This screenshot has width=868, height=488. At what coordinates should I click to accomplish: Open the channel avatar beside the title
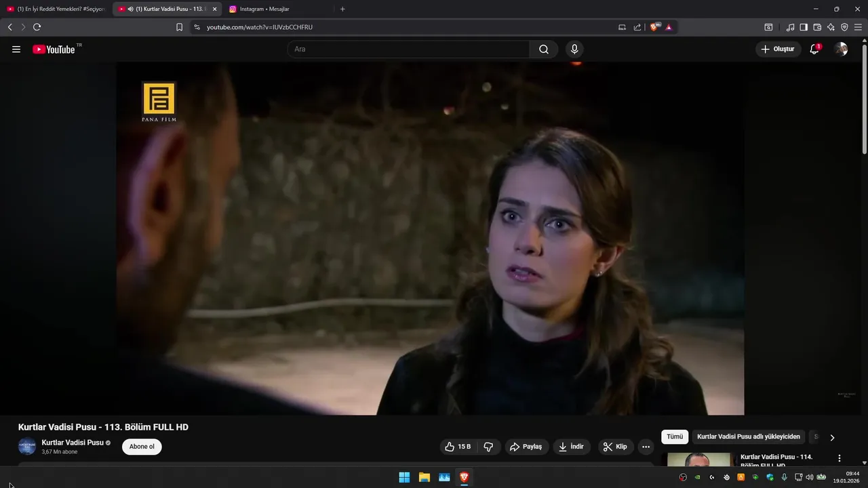click(26, 447)
